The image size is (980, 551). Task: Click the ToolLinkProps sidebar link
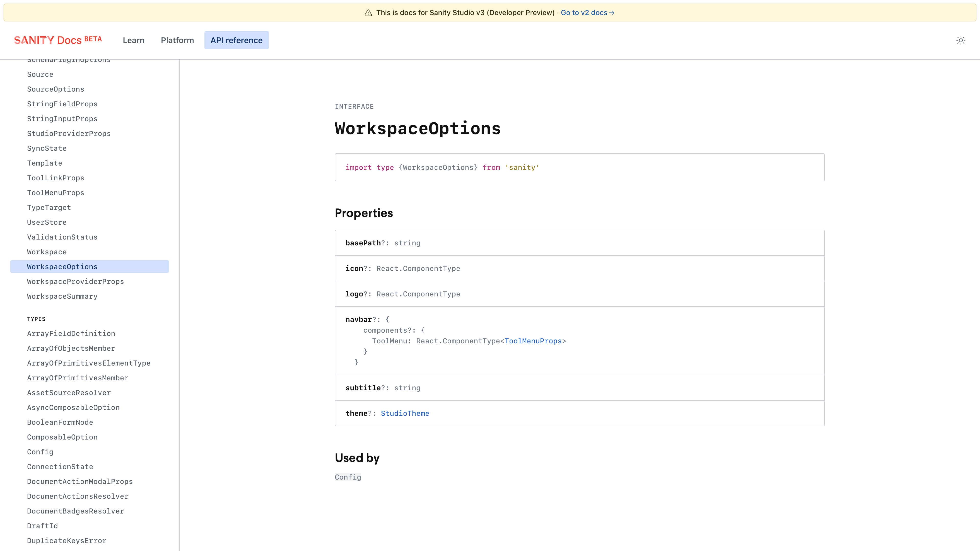click(x=55, y=178)
